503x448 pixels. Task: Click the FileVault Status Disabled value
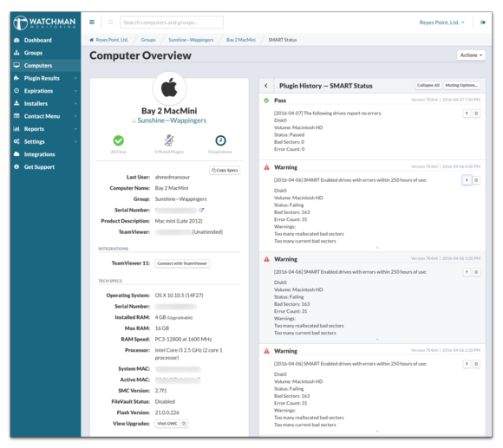click(x=165, y=402)
